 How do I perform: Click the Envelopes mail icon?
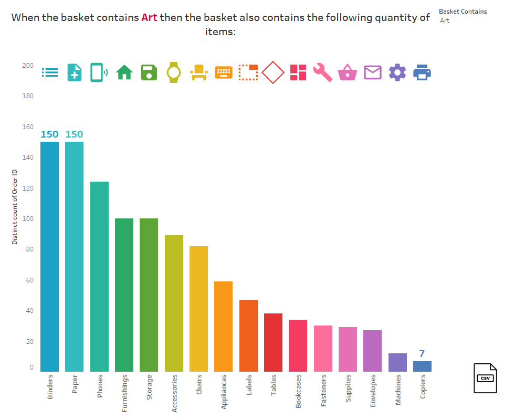pyautogui.click(x=372, y=72)
